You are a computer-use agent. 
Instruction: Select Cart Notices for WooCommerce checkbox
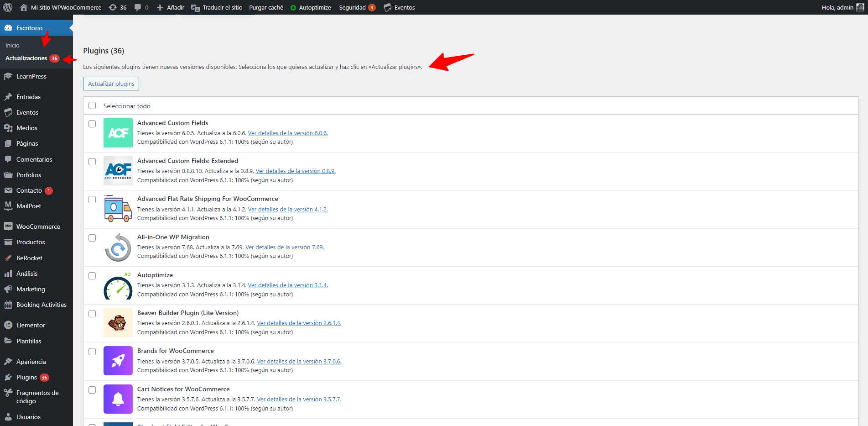pos(92,390)
